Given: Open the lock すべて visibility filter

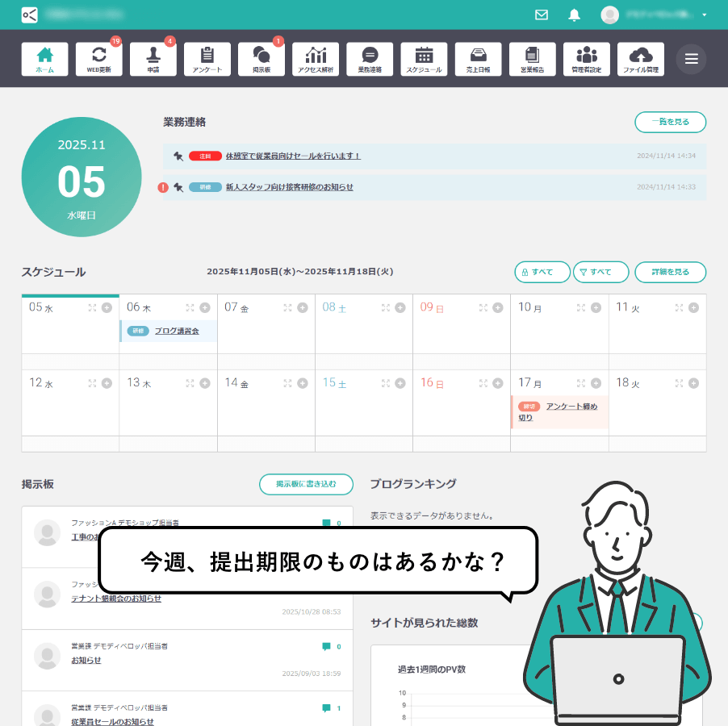Looking at the screenshot, I should pos(542,273).
